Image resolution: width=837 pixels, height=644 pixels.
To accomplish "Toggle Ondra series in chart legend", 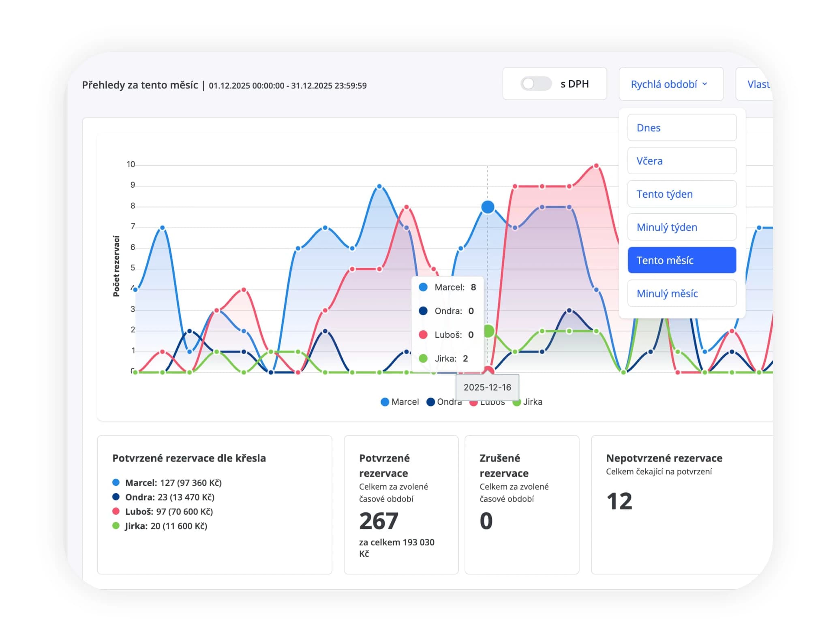I will (x=444, y=402).
